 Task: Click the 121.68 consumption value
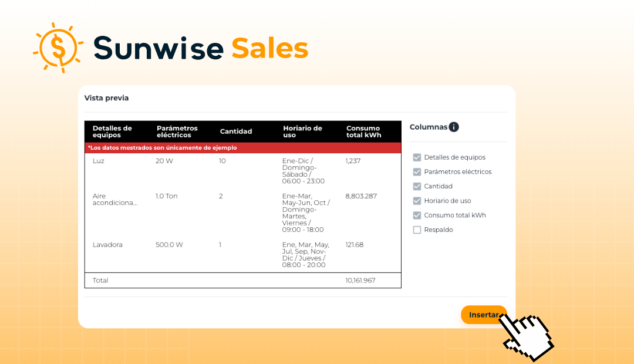click(354, 245)
